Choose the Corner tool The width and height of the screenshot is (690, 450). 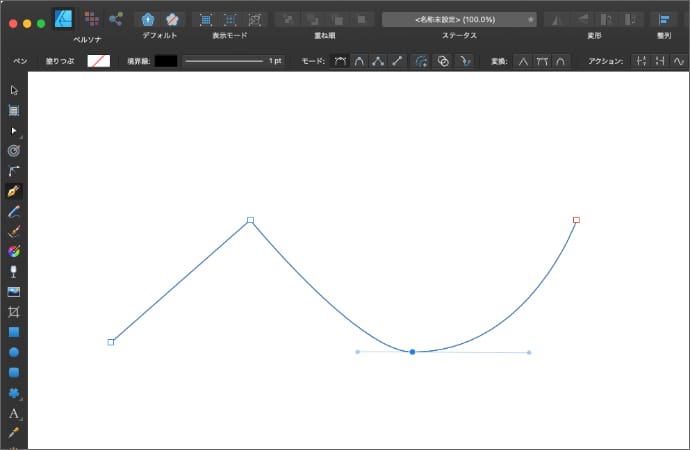pos(14,171)
